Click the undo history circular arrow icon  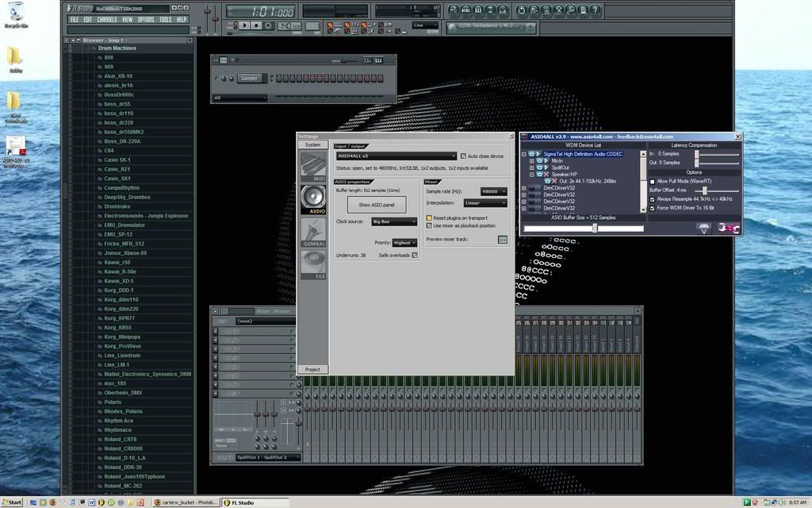point(522,10)
